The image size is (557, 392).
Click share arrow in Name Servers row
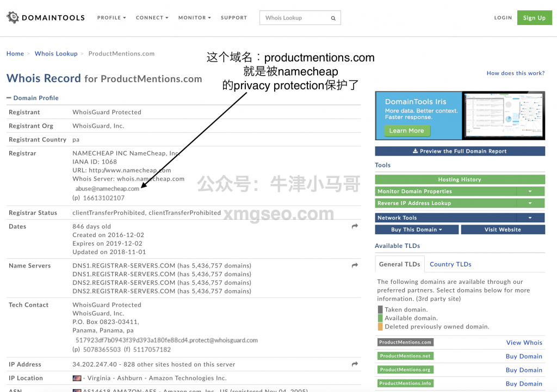point(355,265)
